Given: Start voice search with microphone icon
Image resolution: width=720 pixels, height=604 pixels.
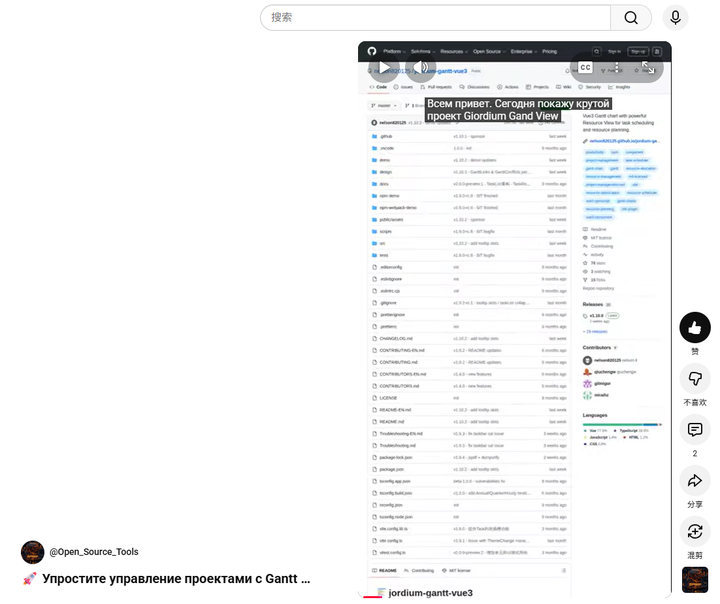Looking at the screenshot, I should (x=675, y=18).
